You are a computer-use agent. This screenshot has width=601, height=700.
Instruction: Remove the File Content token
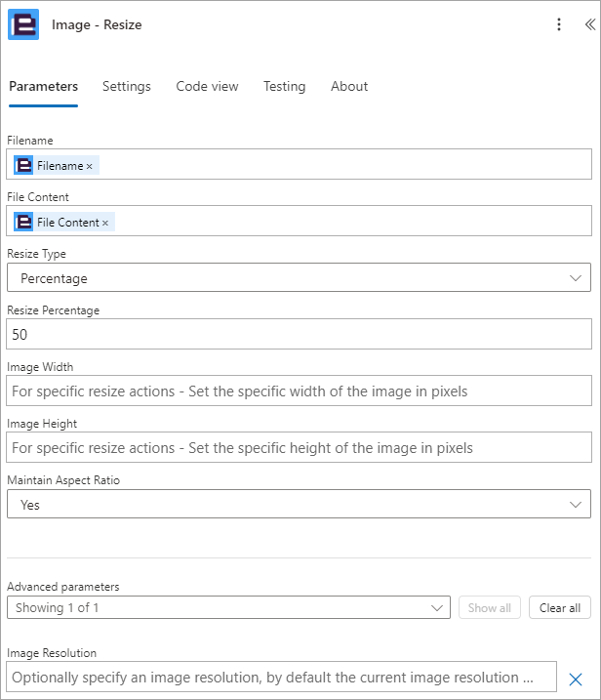[105, 223]
